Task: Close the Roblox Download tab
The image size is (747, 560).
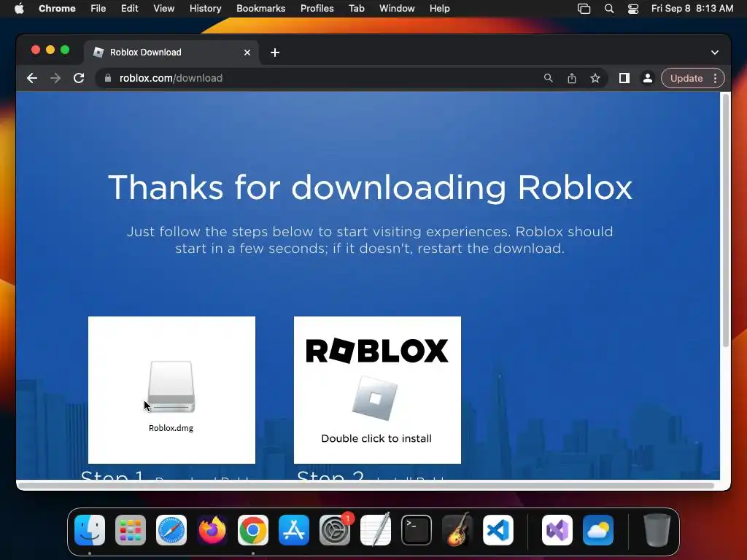Action: (247, 52)
